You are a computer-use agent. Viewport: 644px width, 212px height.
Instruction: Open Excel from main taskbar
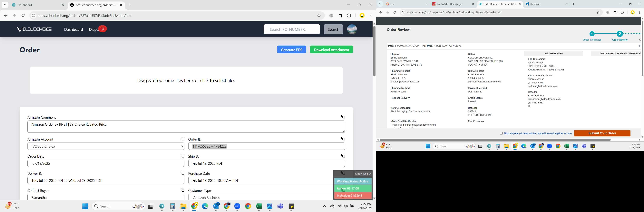(x=259, y=206)
